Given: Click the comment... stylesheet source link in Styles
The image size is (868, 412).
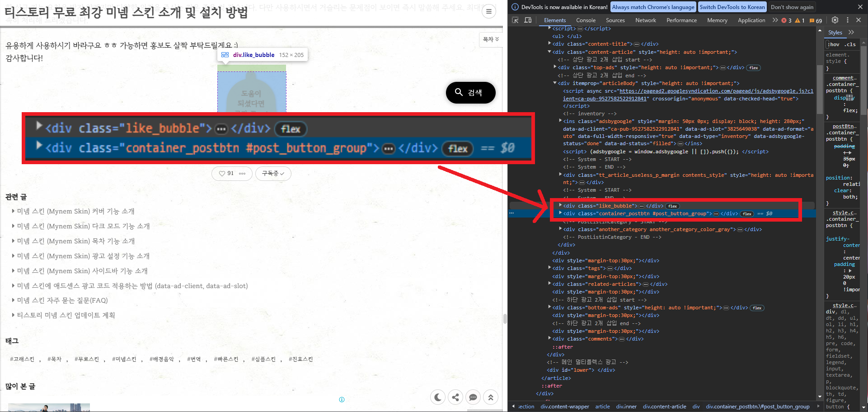Looking at the screenshot, I should point(844,78).
